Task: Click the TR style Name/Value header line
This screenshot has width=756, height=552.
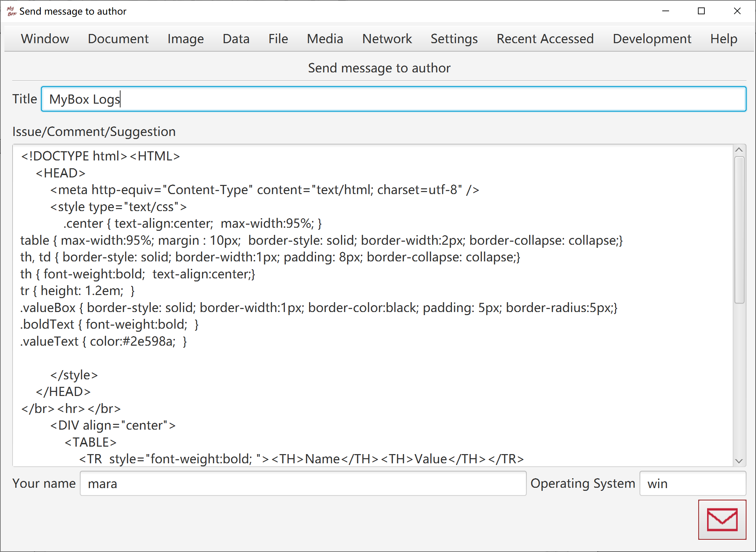Action: pyautogui.click(x=302, y=459)
